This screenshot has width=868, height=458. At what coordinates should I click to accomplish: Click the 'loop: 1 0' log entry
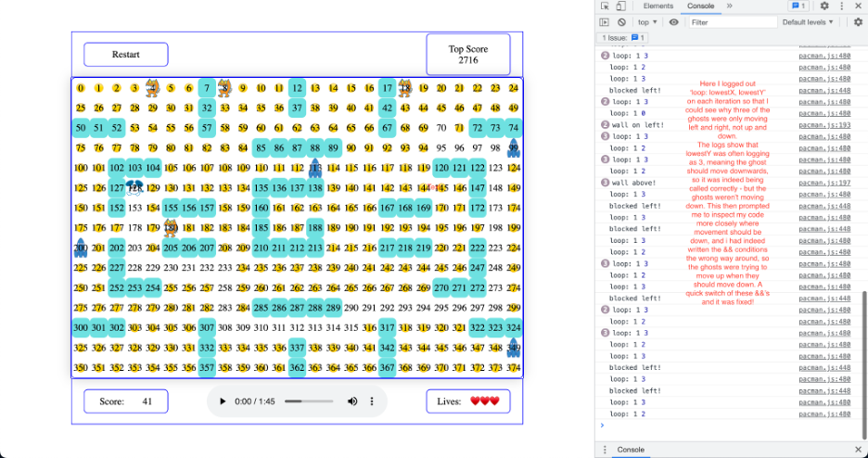coord(627,113)
